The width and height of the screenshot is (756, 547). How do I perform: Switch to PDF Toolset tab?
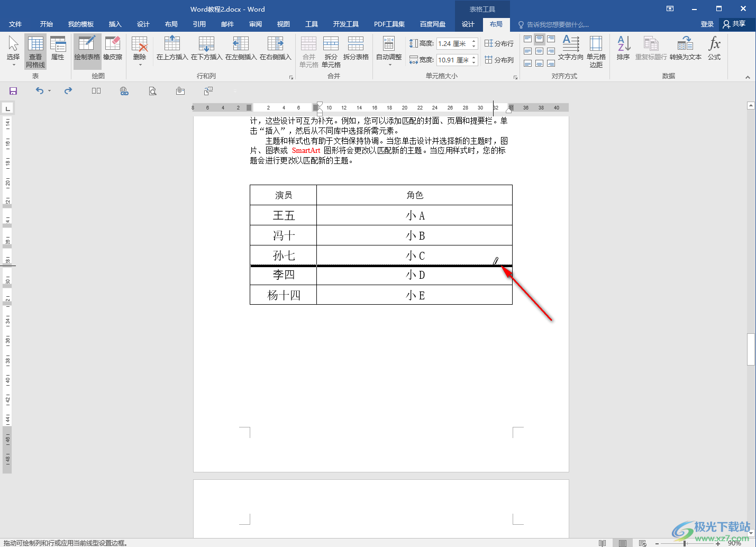click(x=389, y=24)
